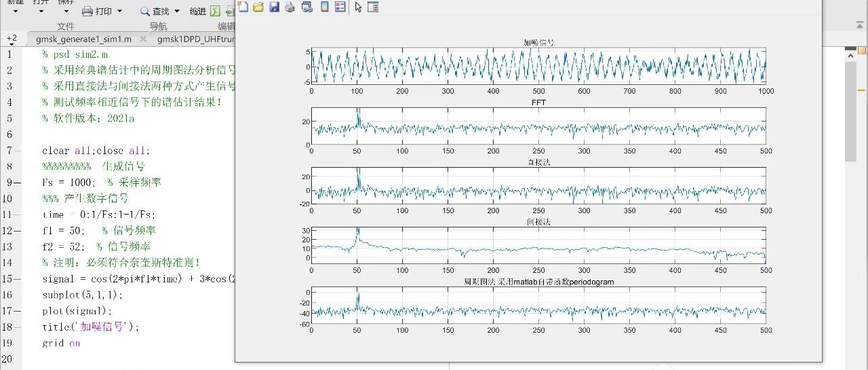Image resolution: width=868 pixels, height=370 pixels.
Task: Click the New Figure icon in figure toolbar
Action: (243, 7)
